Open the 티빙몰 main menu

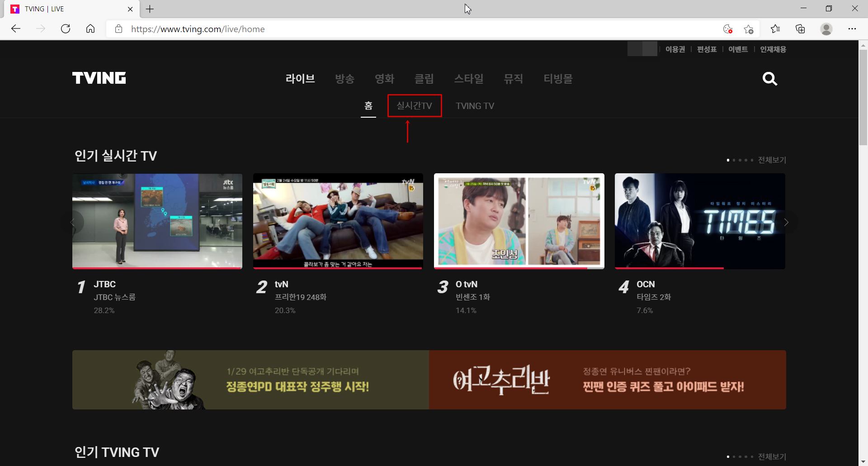tap(558, 79)
